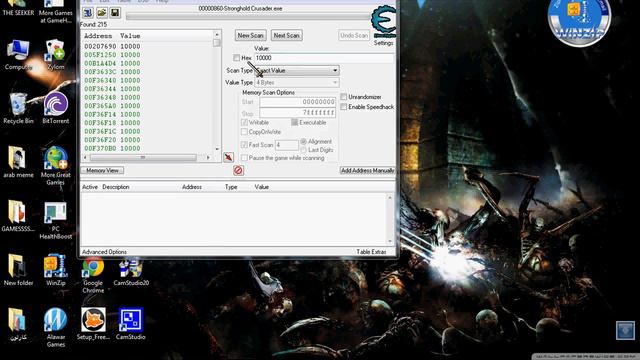This screenshot has height=360, width=640.
Task: Select address 00F365A0 in results
Action: pos(112,106)
